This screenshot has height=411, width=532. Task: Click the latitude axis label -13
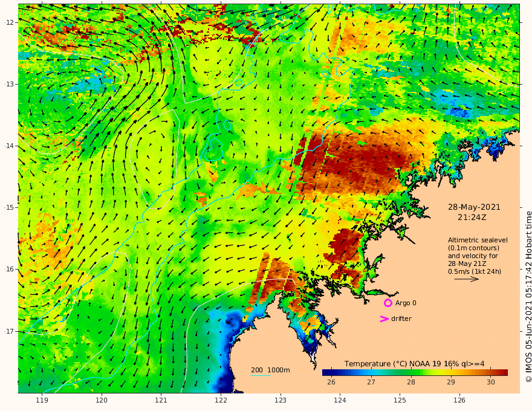[9, 84]
